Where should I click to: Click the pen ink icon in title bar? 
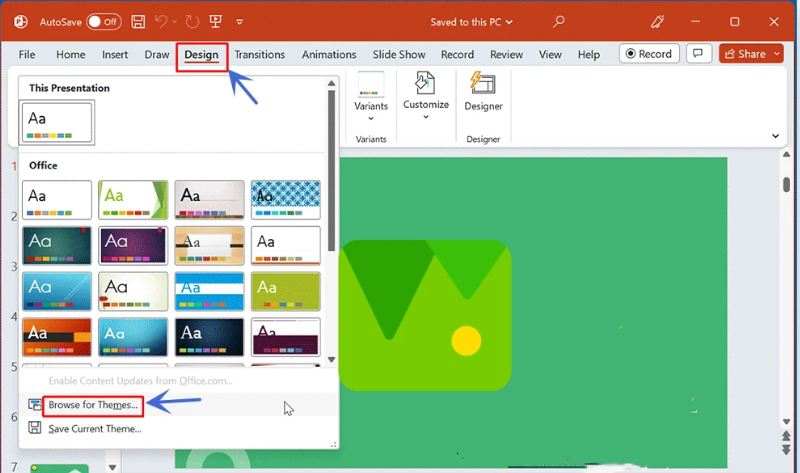click(657, 21)
